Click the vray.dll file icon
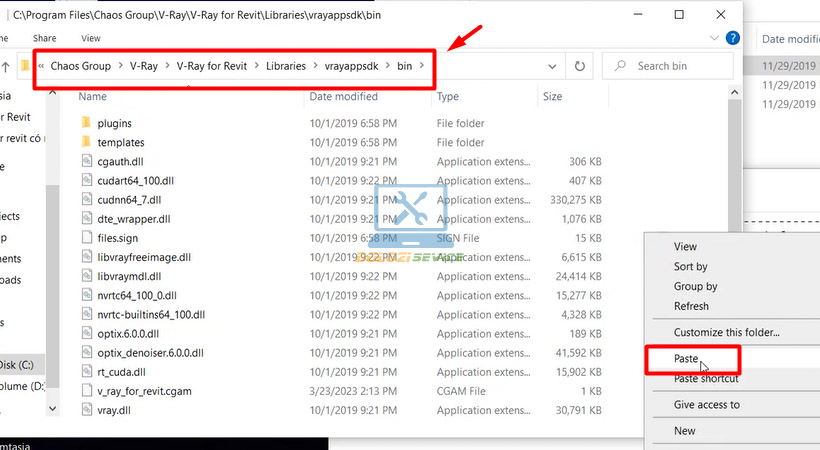Screen dimensions: 820x450 [x=87, y=410]
